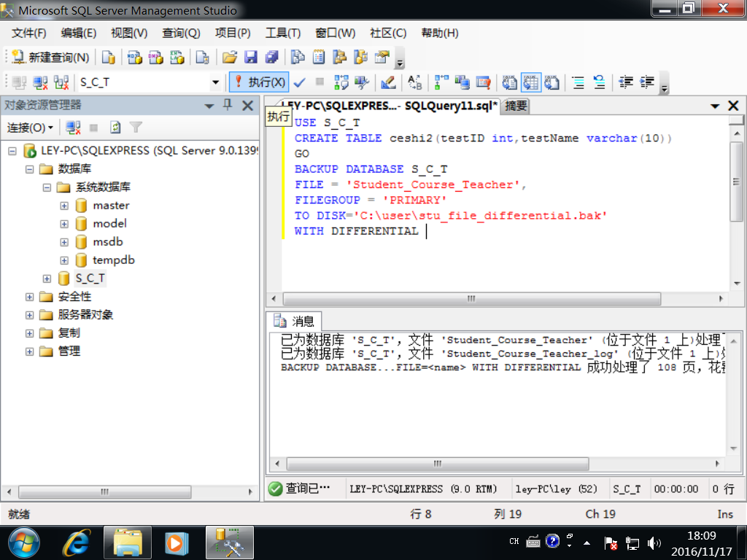The width and height of the screenshot is (747, 560).
Task: Collapse the 数据库 folder
Action: pyautogui.click(x=29, y=169)
